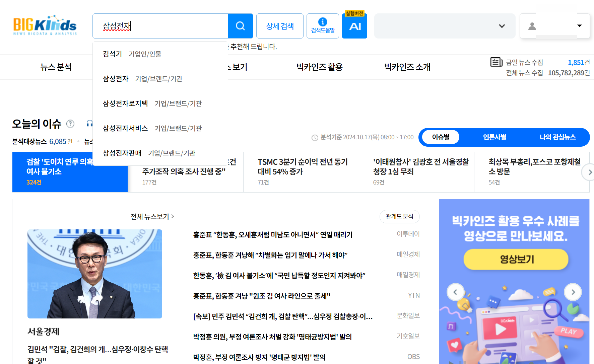Switch to the 이슈별 tab
The width and height of the screenshot is (594, 364).
(441, 137)
